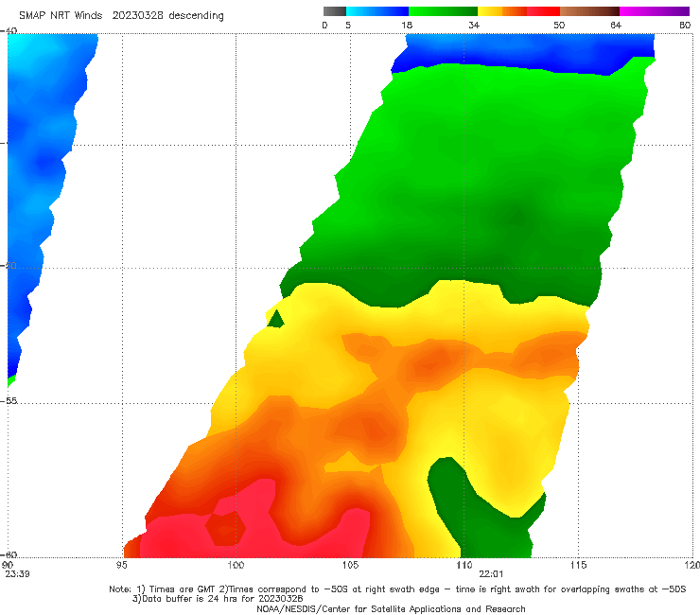This screenshot has width=700, height=615.
Task: Click the gray 0-5 segment of color bar
Action: pos(335,11)
